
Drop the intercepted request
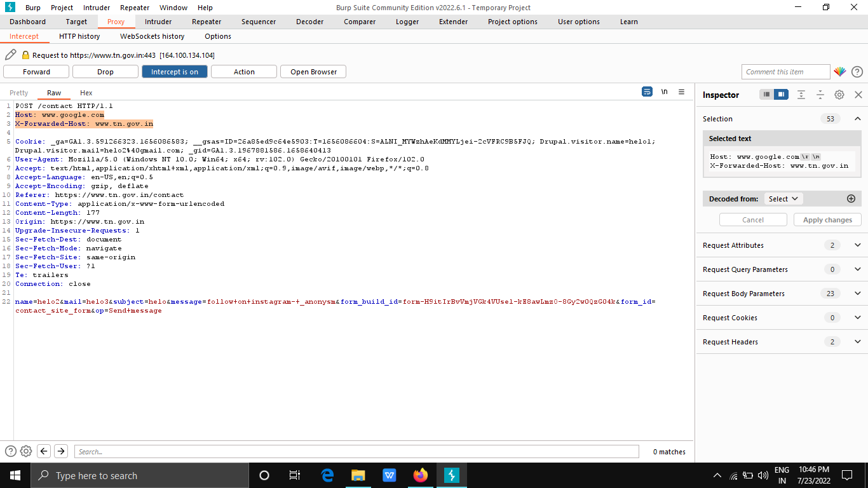(x=105, y=72)
